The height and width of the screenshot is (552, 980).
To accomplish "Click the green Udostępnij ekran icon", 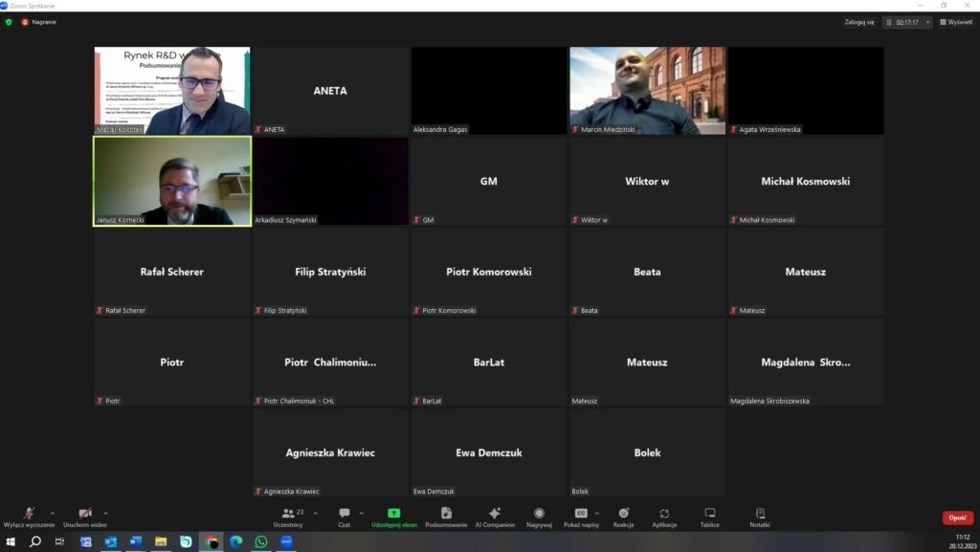I will 393,514.
